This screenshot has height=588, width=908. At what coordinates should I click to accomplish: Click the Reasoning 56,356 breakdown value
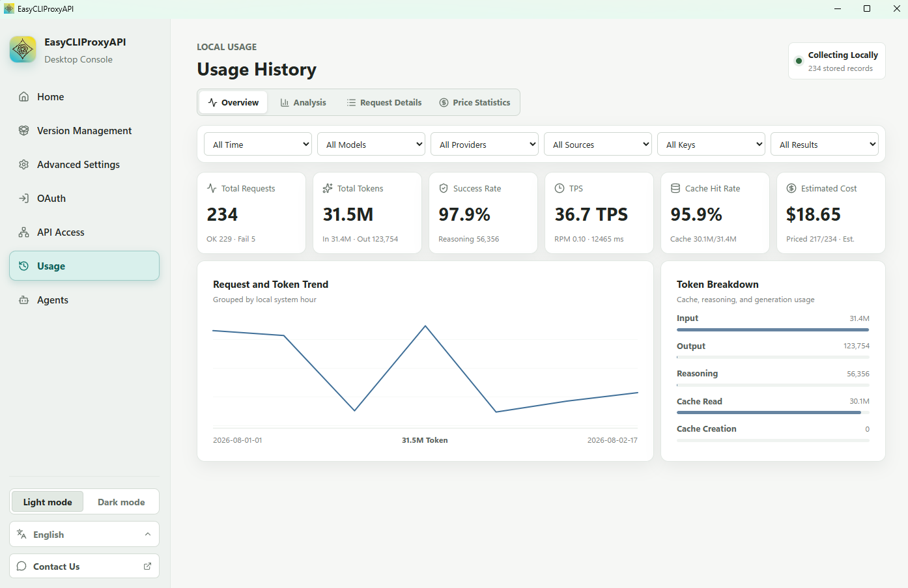(x=858, y=374)
